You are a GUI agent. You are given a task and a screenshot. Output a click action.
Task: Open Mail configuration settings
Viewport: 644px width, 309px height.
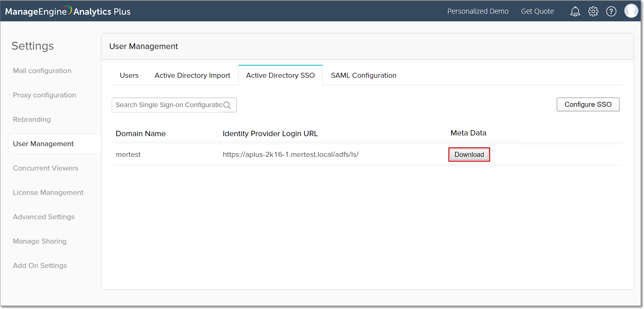pos(42,71)
